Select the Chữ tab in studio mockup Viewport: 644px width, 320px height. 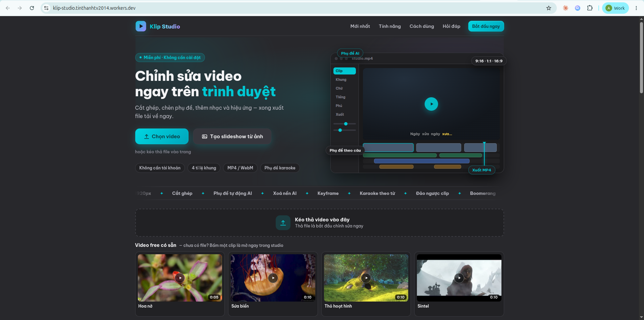click(x=344, y=88)
